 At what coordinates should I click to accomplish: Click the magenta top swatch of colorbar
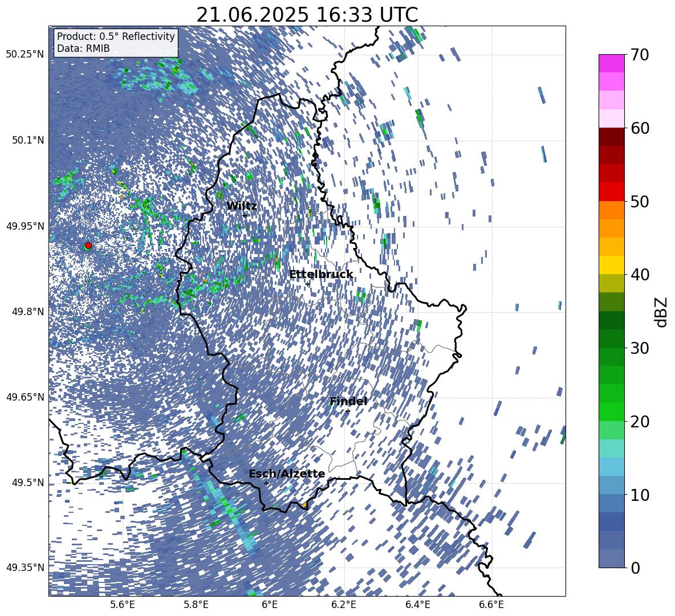tap(611, 63)
